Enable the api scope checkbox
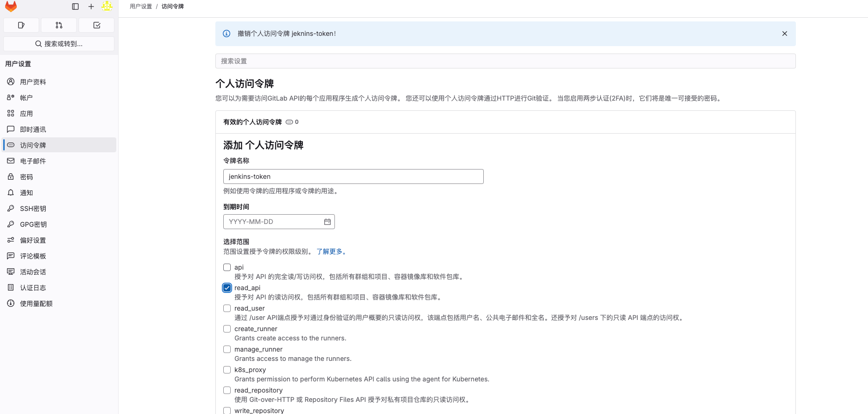This screenshot has width=868, height=414. point(227,267)
